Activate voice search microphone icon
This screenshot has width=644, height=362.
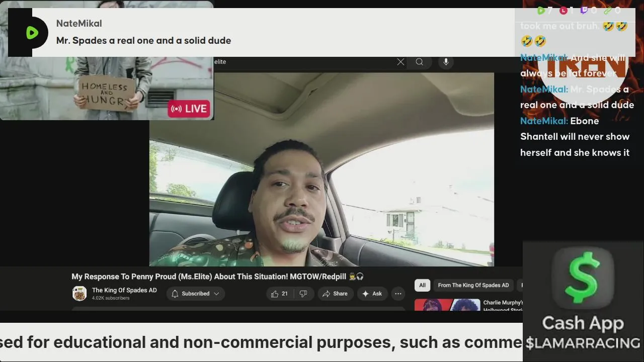tap(445, 62)
